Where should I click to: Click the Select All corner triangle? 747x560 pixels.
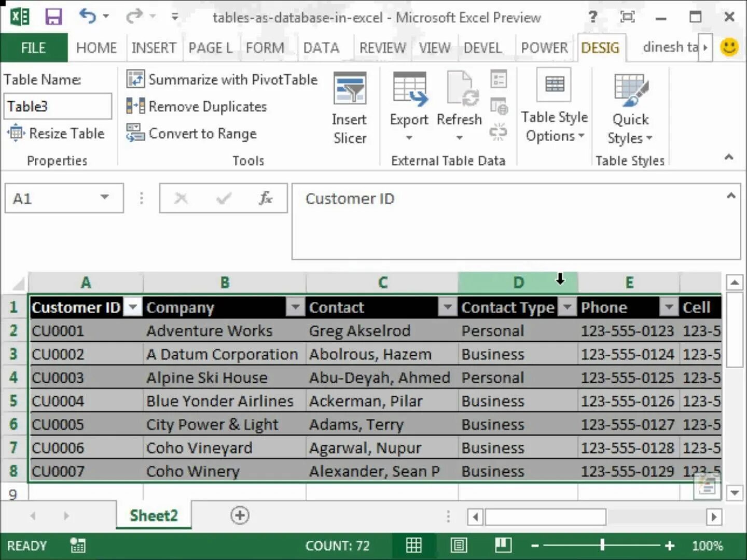19,284
